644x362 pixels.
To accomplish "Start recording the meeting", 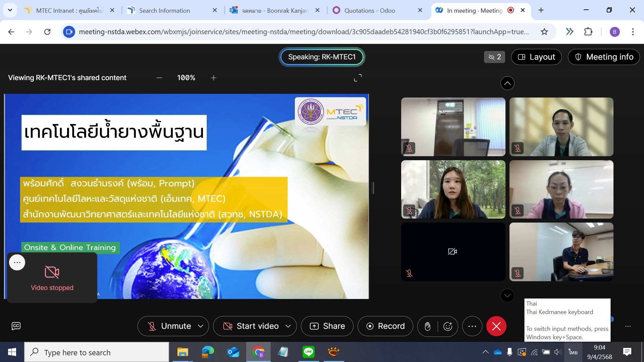I will [385, 326].
